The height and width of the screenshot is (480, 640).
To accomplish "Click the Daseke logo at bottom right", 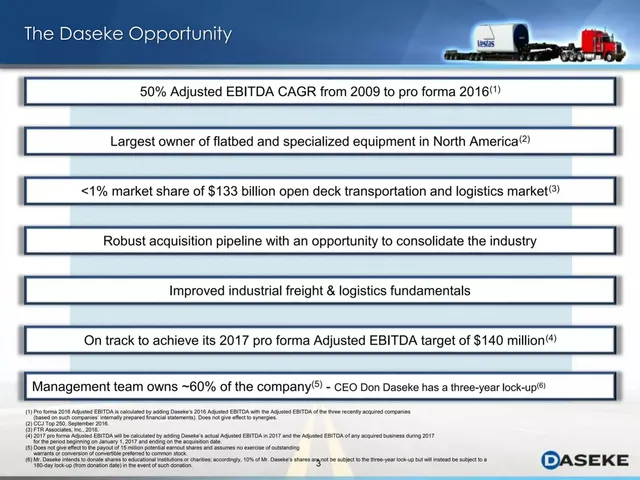I will point(584,460).
